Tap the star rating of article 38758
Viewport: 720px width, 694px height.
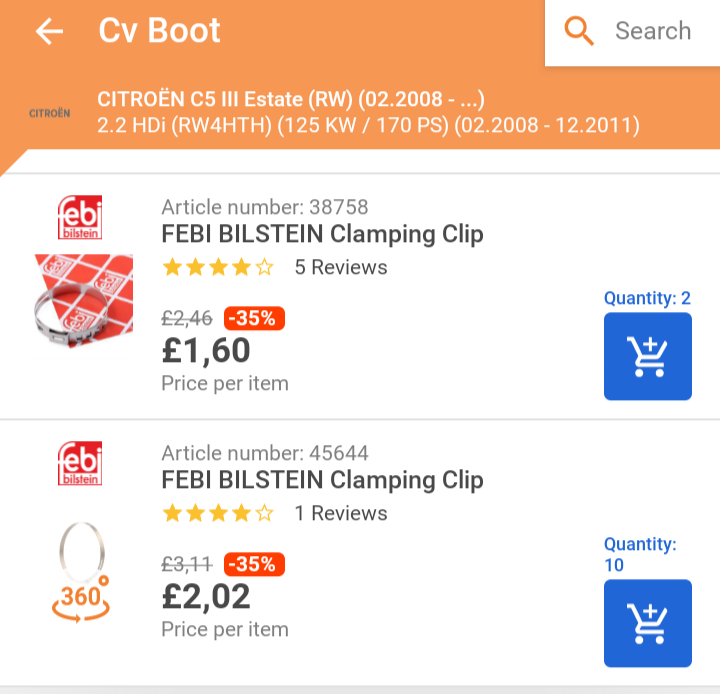[218, 267]
